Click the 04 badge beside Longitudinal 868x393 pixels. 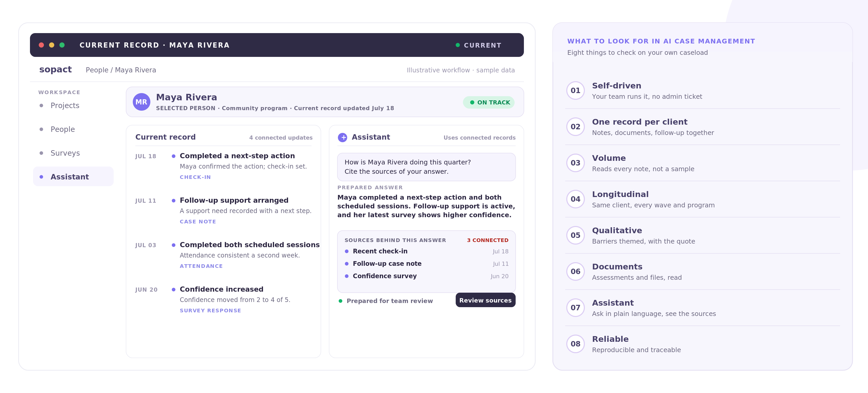click(575, 199)
